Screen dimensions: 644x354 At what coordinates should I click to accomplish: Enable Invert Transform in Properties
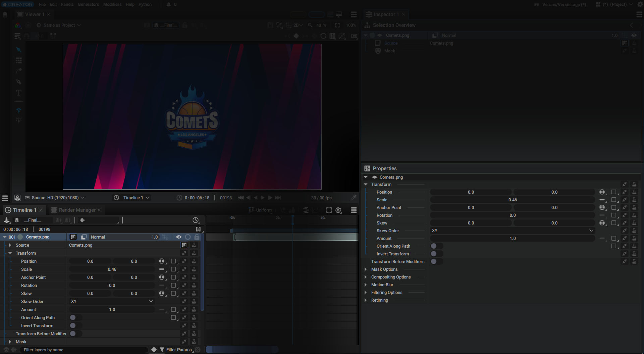[436, 254]
